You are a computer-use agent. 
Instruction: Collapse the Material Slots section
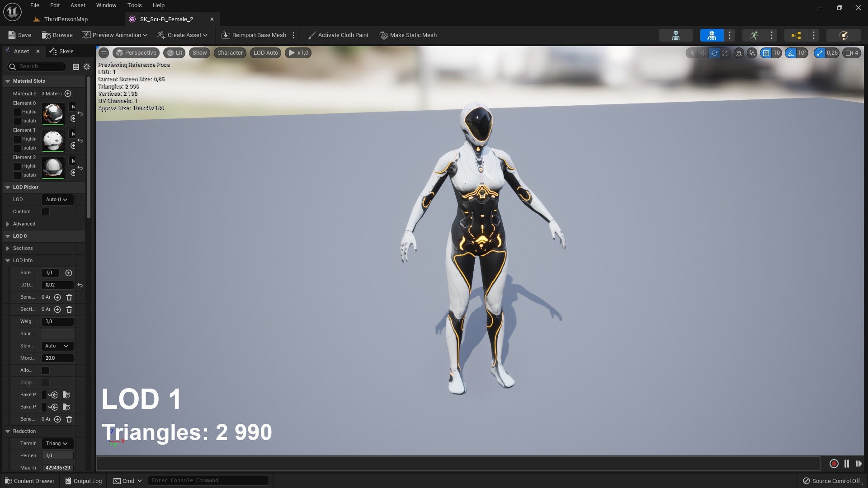pos(8,81)
